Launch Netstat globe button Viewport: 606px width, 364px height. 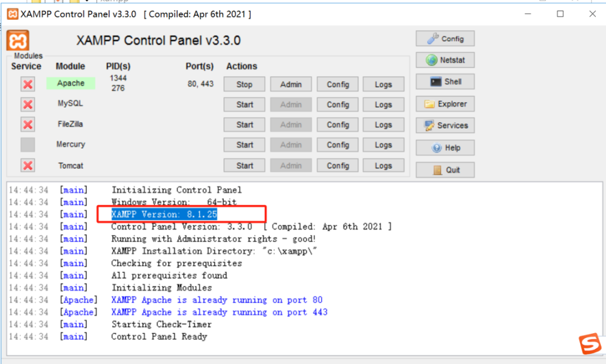[x=445, y=60]
